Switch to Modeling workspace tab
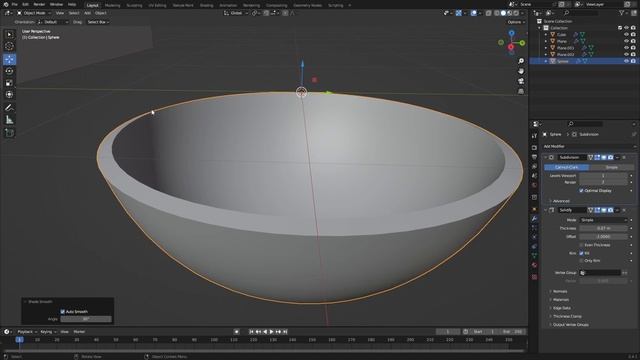Viewport: 640px width, 360px height. 113,5
